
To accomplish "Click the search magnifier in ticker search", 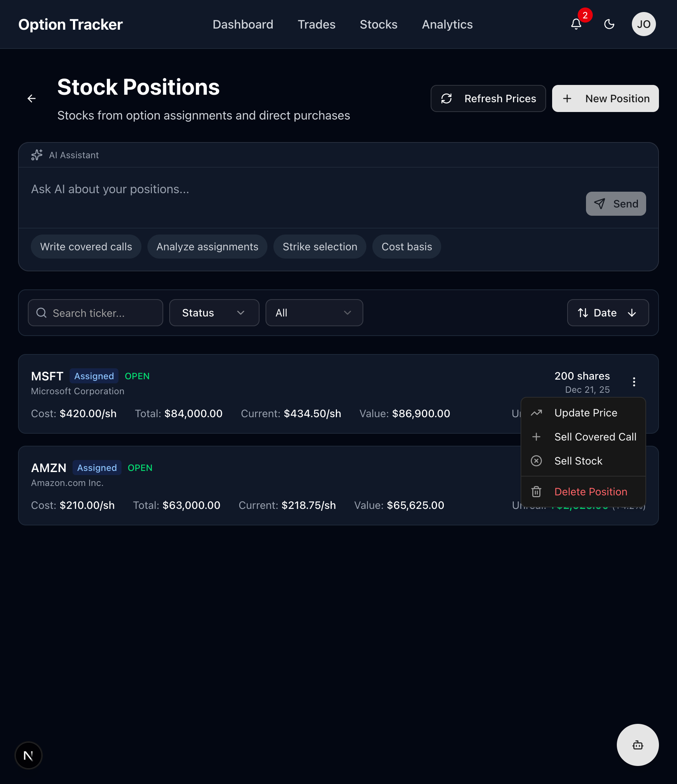I will click(42, 313).
